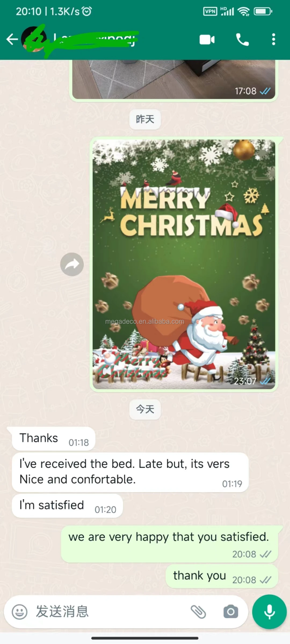Open the camera from message bar
290x644 pixels.
[231, 612]
